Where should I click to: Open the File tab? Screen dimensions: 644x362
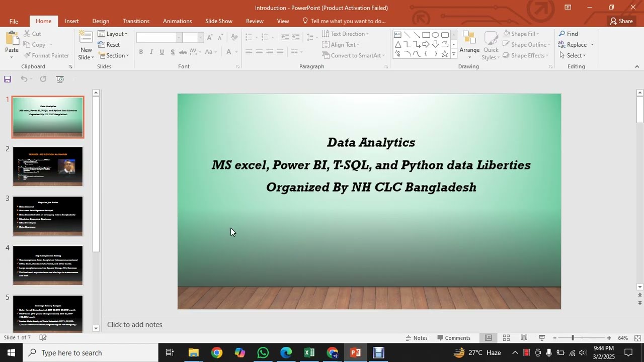pos(14,21)
